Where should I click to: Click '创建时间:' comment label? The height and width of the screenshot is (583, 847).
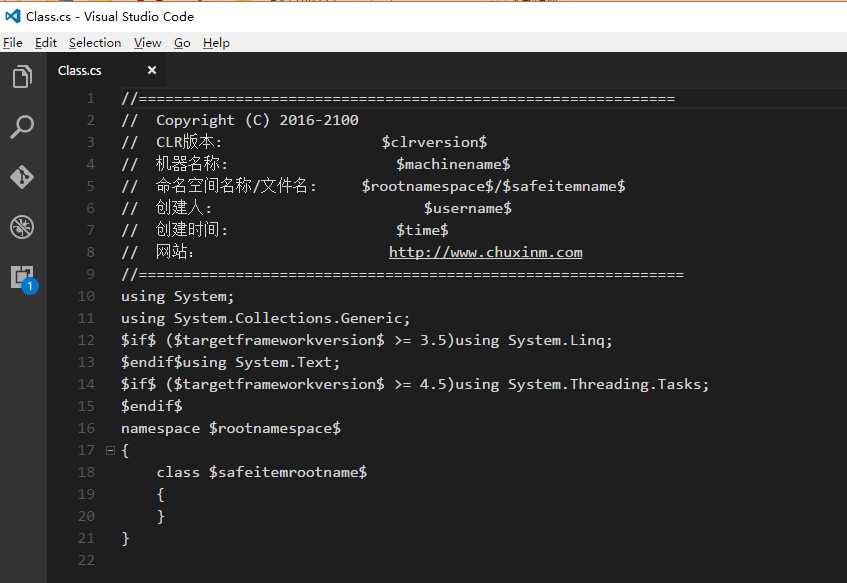tap(192, 230)
